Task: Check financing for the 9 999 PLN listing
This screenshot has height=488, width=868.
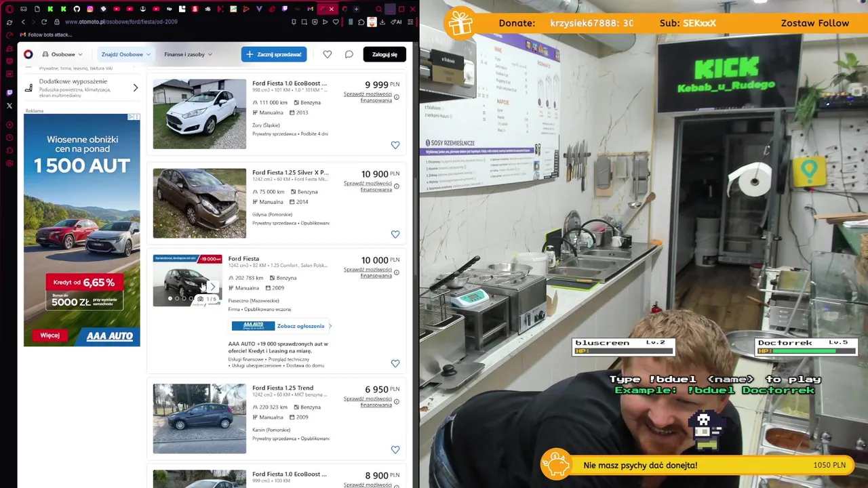Action: click(368, 97)
